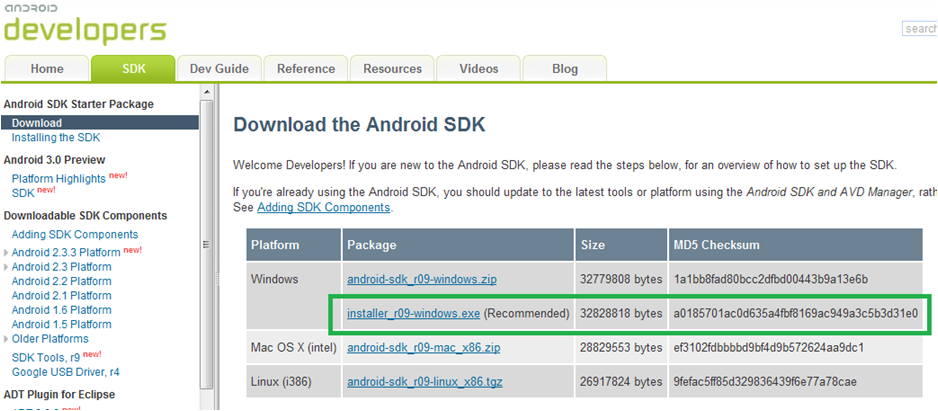Expand the Android 2.3.3 Platform item
Image resolution: width=938 pixels, height=411 pixels.
[x=7, y=253]
